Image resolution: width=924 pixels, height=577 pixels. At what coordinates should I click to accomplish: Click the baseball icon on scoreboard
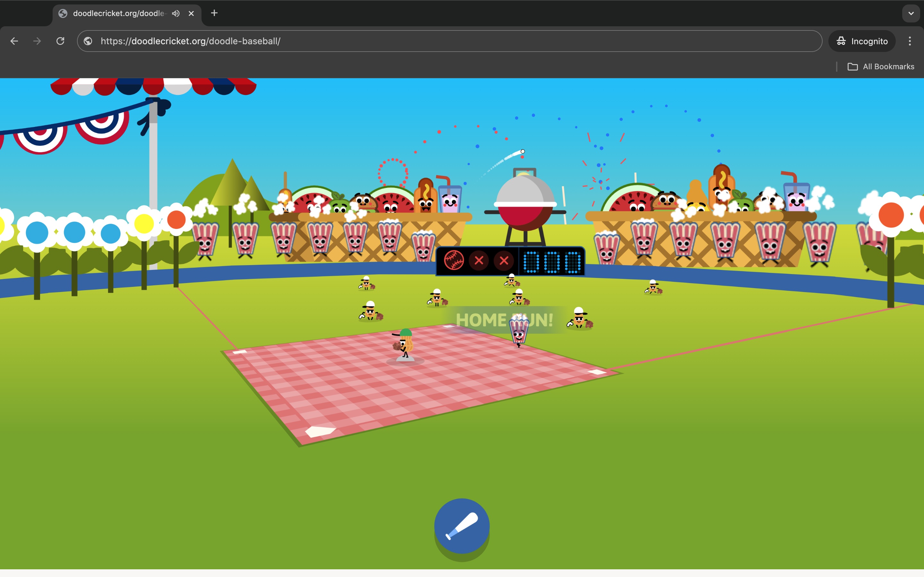(x=454, y=261)
